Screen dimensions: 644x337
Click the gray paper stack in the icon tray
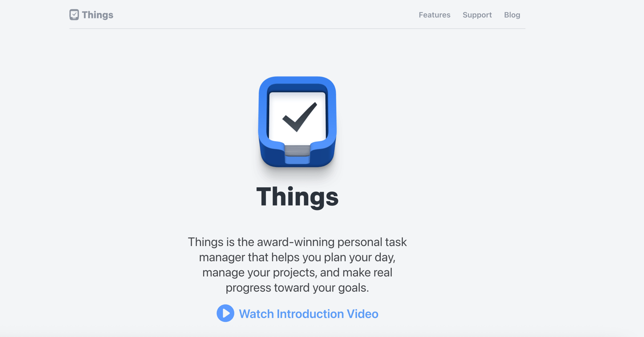(x=297, y=151)
